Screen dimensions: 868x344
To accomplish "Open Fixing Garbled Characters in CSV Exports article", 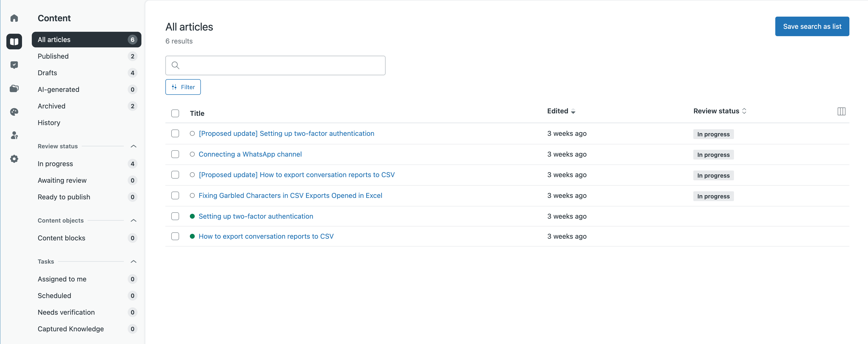I will 290,195.
